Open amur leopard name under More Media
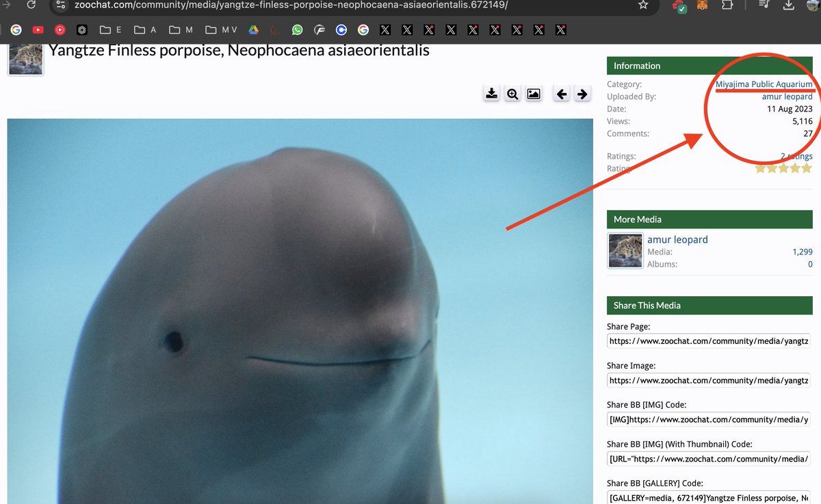821x504 pixels. [677, 239]
